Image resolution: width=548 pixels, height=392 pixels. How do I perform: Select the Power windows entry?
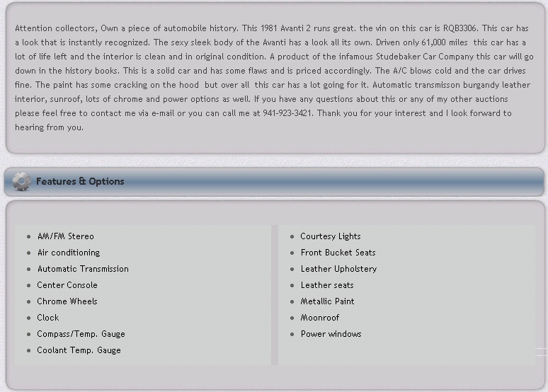tap(331, 334)
